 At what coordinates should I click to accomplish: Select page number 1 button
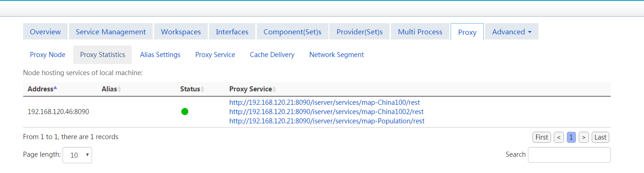click(571, 137)
